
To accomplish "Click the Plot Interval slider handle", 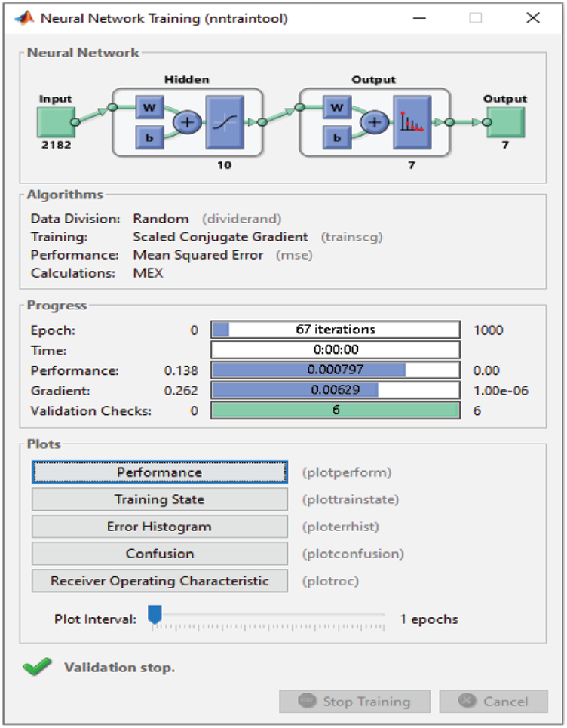I will click(155, 616).
